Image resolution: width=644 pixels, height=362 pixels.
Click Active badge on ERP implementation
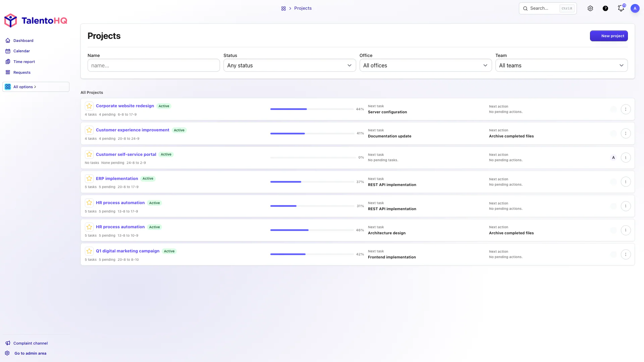[148, 179]
